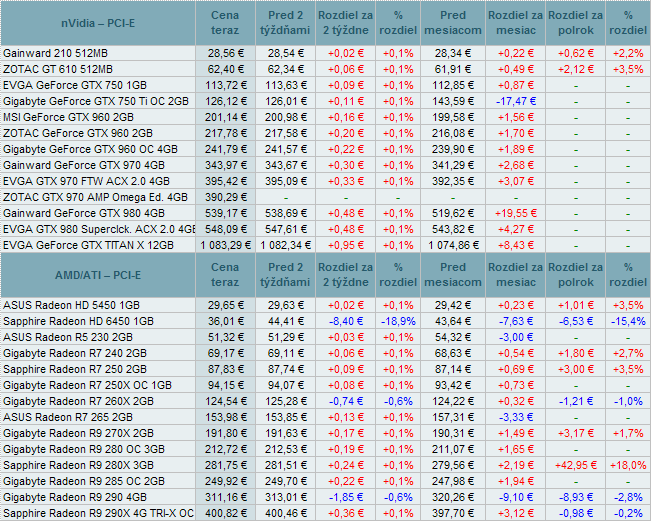Select the 519,62 € month-ago price
The height and width of the screenshot is (521, 651).
pyautogui.click(x=453, y=213)
